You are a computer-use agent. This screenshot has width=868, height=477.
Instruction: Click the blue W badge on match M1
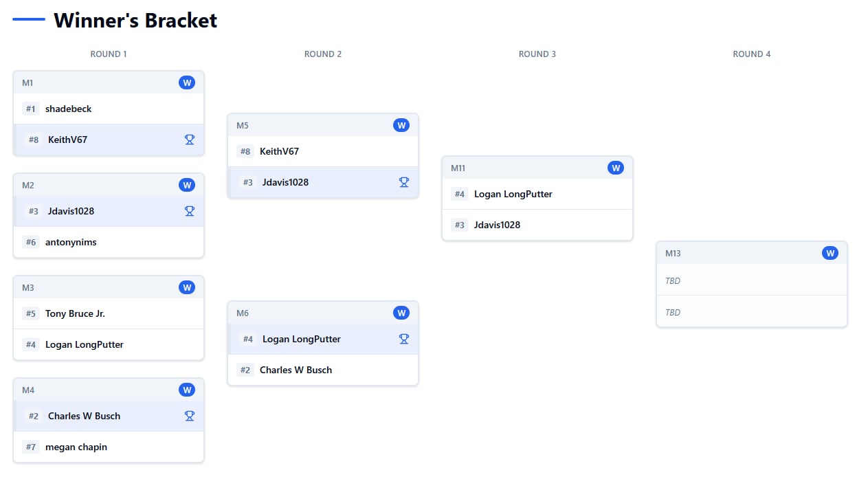point(187,82)
